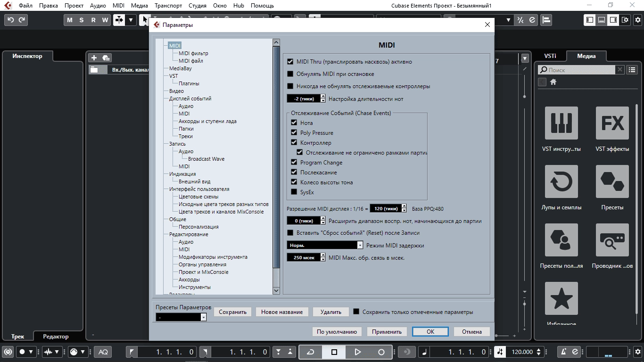
Task: Open the 'Транспорт' menu
Action: 168,6
